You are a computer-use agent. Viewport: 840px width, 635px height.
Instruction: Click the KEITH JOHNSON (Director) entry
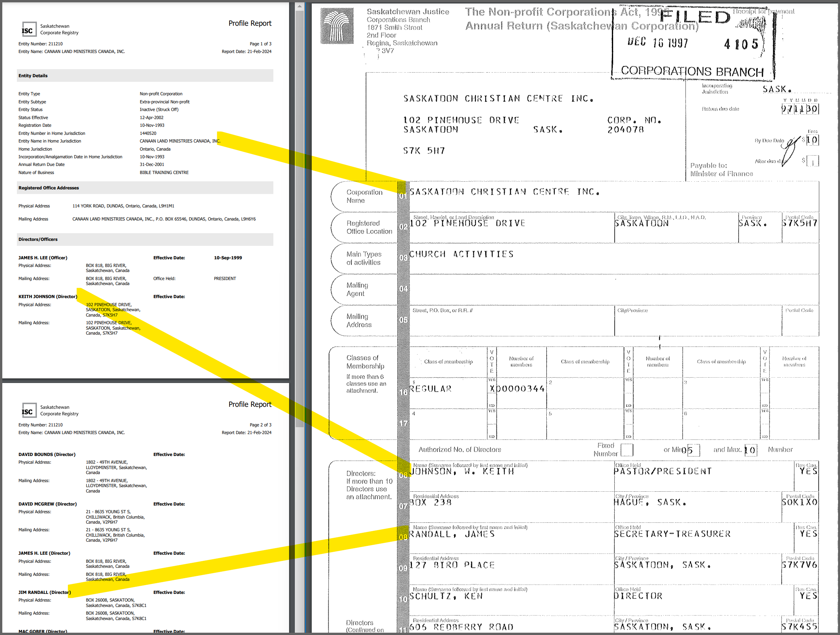pyautogui.click(x=48, y=297)
